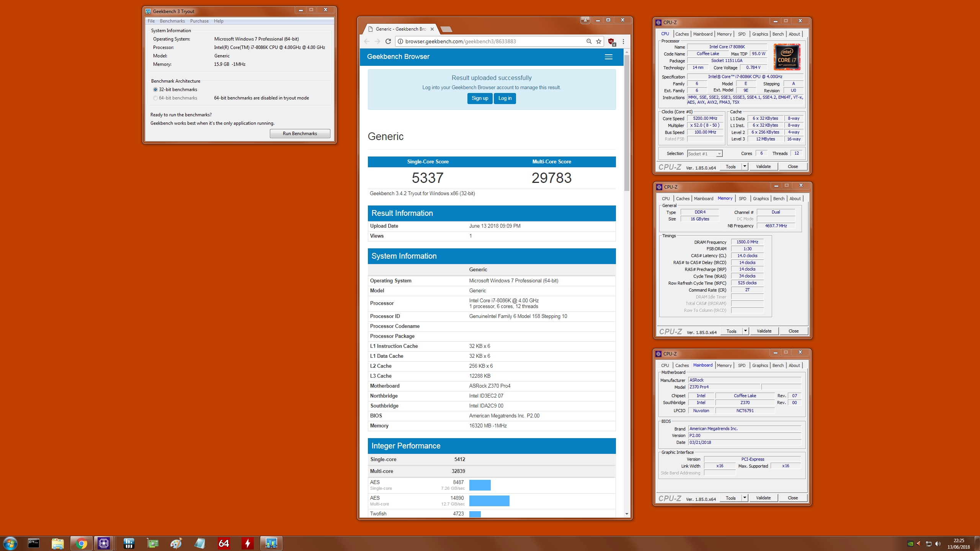Click the Core Speed 5200.00 MHz value

(705, 119)
